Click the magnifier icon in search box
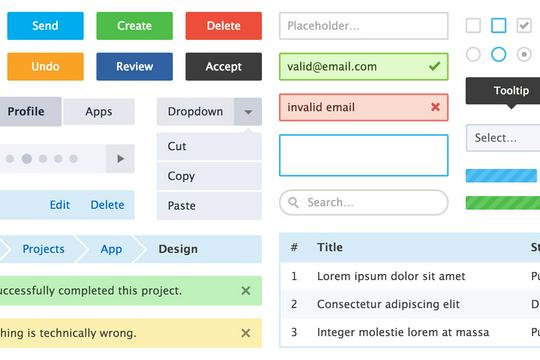 tap(293, 202)
